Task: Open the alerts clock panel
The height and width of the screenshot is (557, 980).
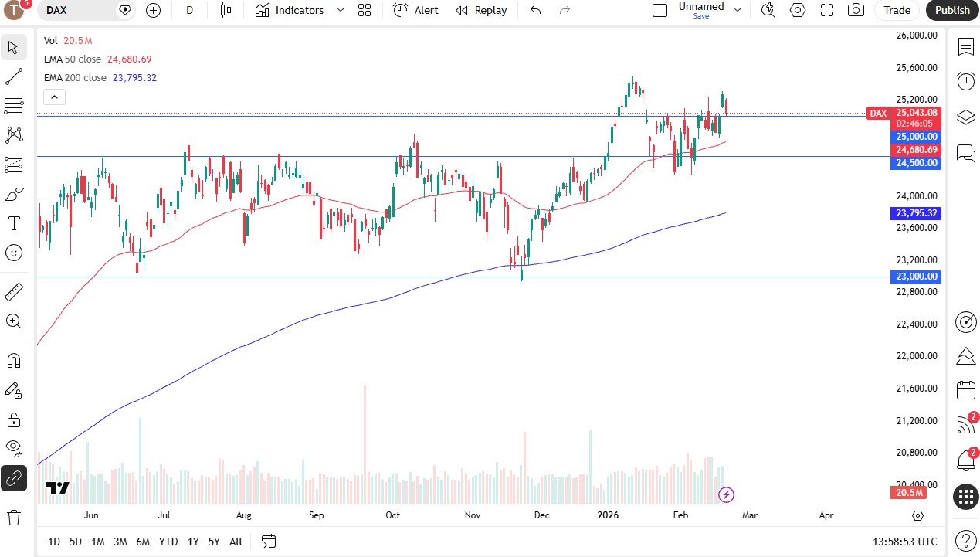Action: pyautogui.click(x=965, y=81)
